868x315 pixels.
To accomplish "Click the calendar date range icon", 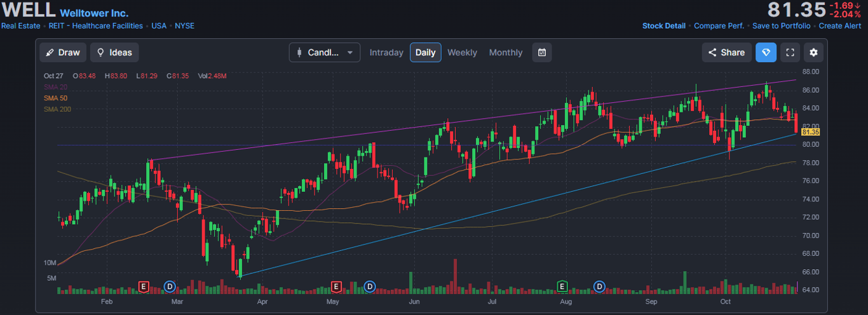I will pos(542,52).
